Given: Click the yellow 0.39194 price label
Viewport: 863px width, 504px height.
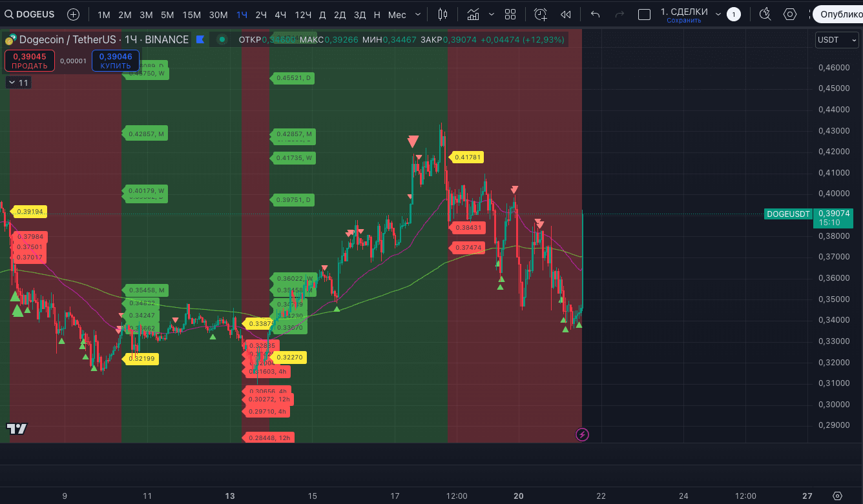Looking at the screenshot, I should click(30, 212).
